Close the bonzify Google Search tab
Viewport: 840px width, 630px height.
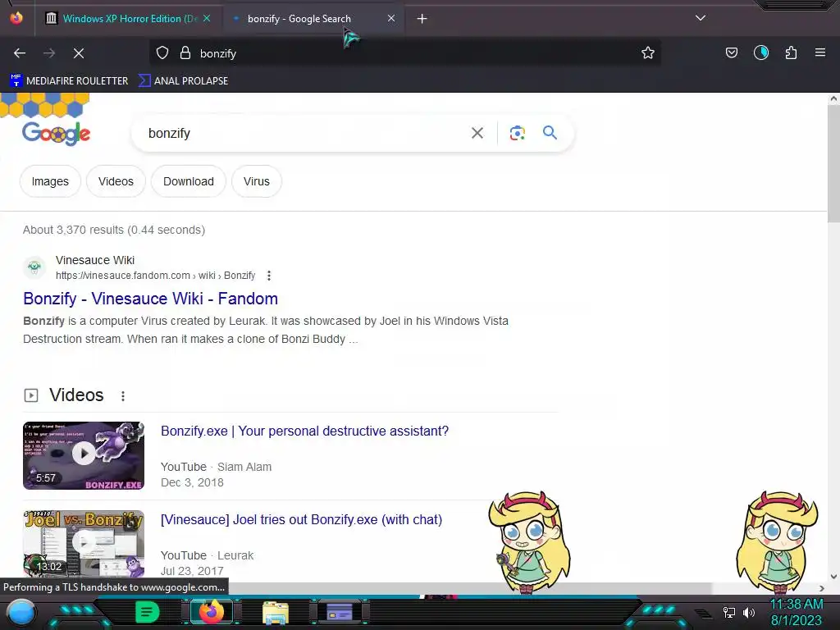[x=391, y=18]
